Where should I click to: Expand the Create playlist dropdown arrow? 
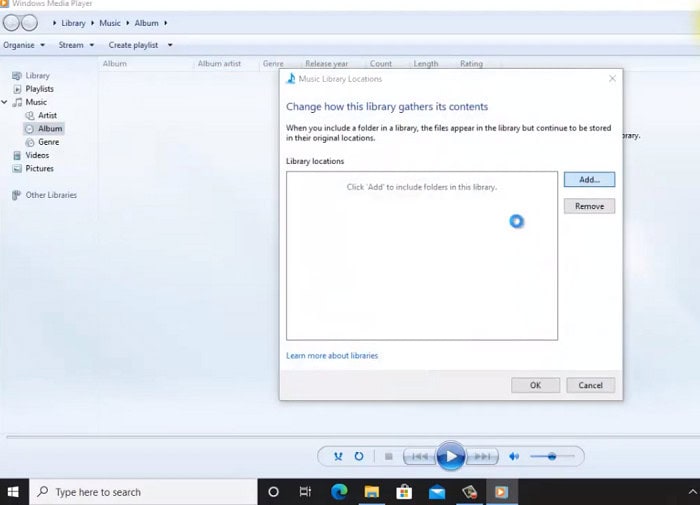tap(170, 45)
